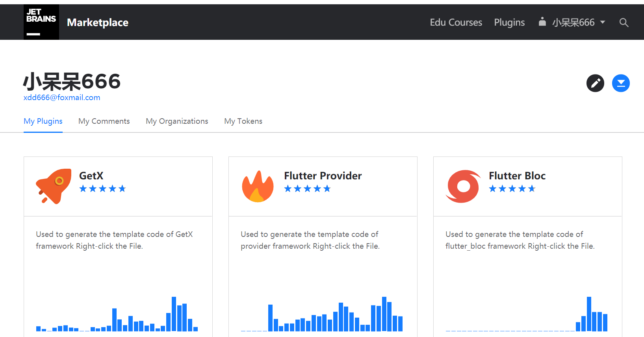This screenshot has width=644, height=337.
Task: Open the My Tokens tab
Action: click(243, 121)
